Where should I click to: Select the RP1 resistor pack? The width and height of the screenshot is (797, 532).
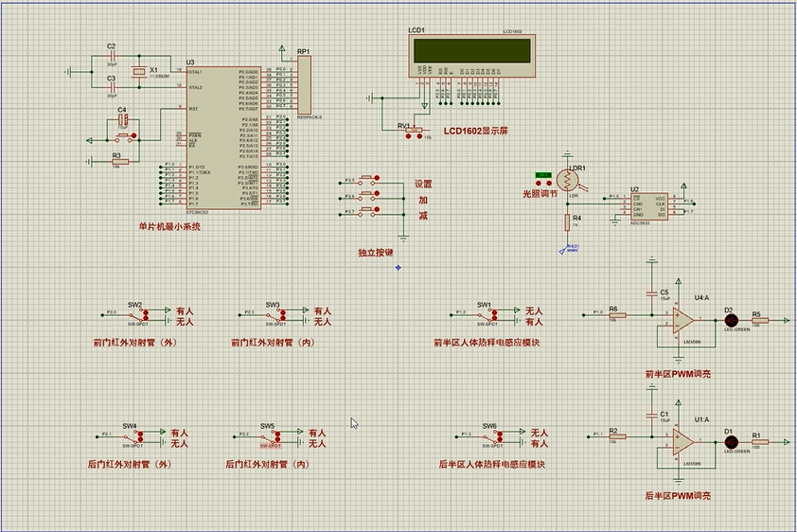pos(304,86)
